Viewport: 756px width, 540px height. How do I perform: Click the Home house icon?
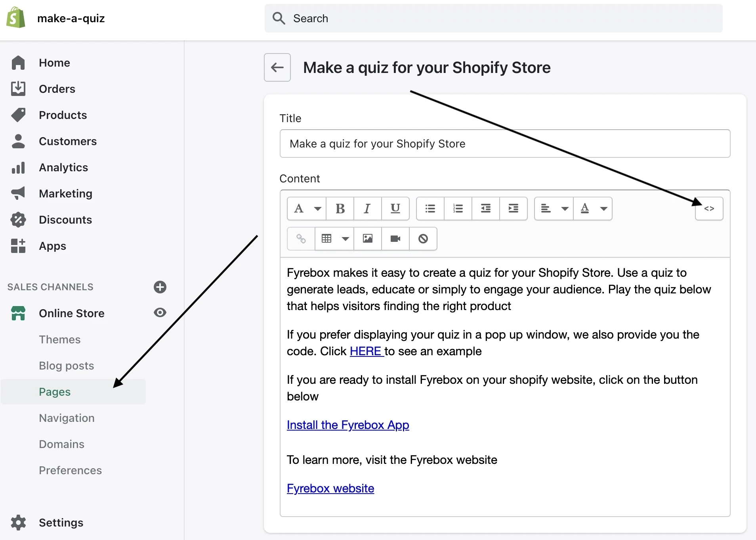point(18,63)
